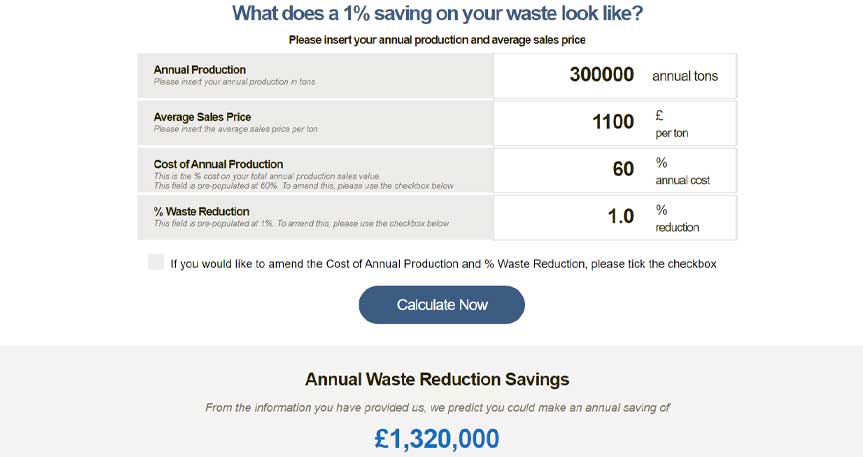Click the 'Cost of Annual Production' row label

tap(218, 164)
